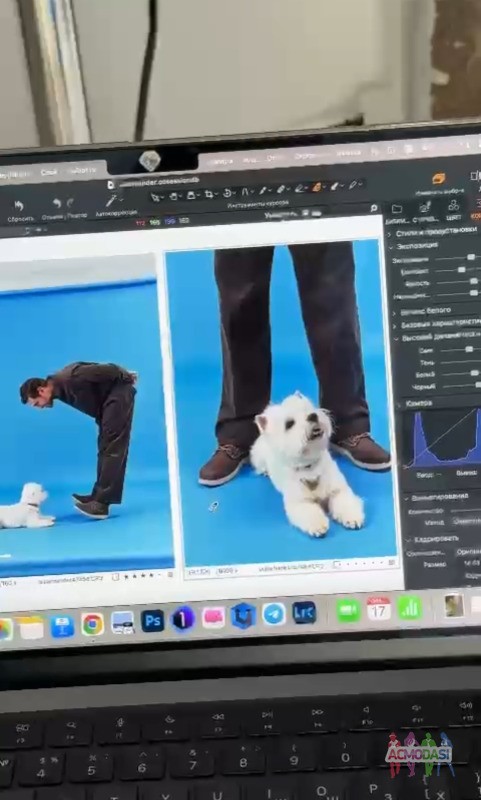The width and height of the screenshot is (481, 800).
Task: Open Photoshop from the Dock
Action: point(153,621)
